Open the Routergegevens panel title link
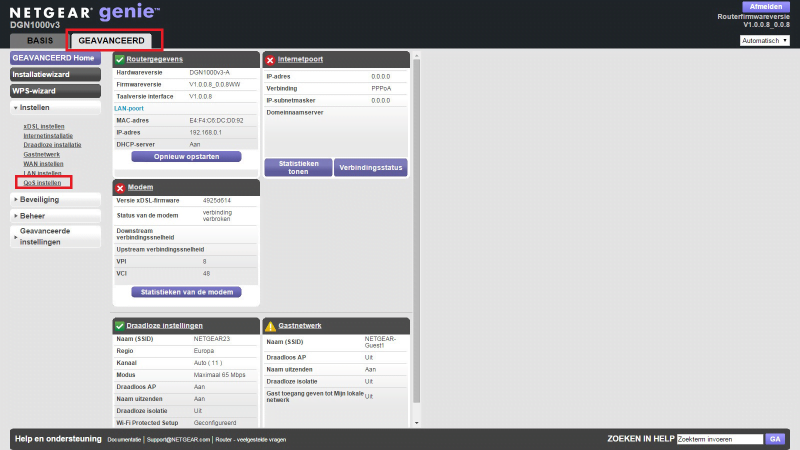Viewport: 800px width, 450px height. pos(155,59)
